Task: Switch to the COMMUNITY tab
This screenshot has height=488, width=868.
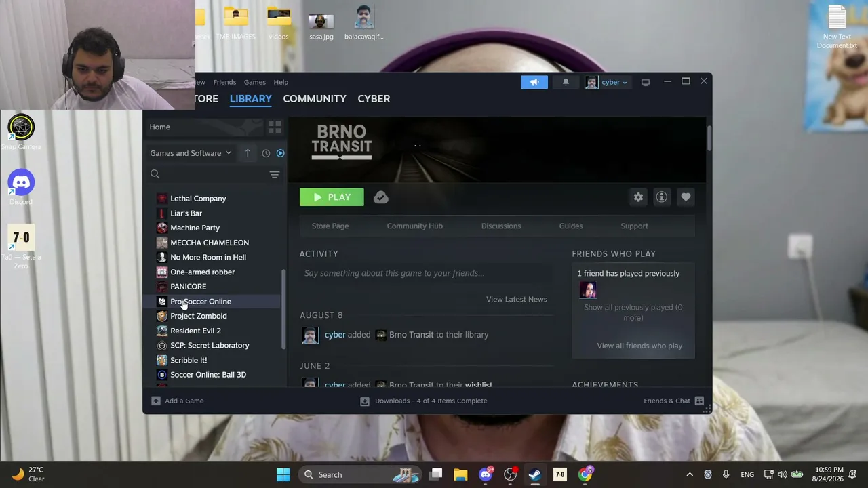Action: pos(315,98)
